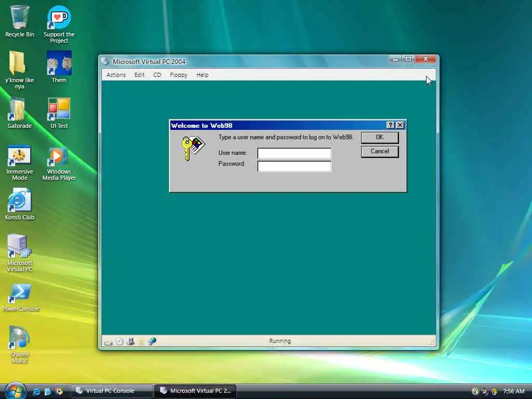Click OK in the Web98 login dialog
The width and height of the screenshot is (532, 399).
380,137
